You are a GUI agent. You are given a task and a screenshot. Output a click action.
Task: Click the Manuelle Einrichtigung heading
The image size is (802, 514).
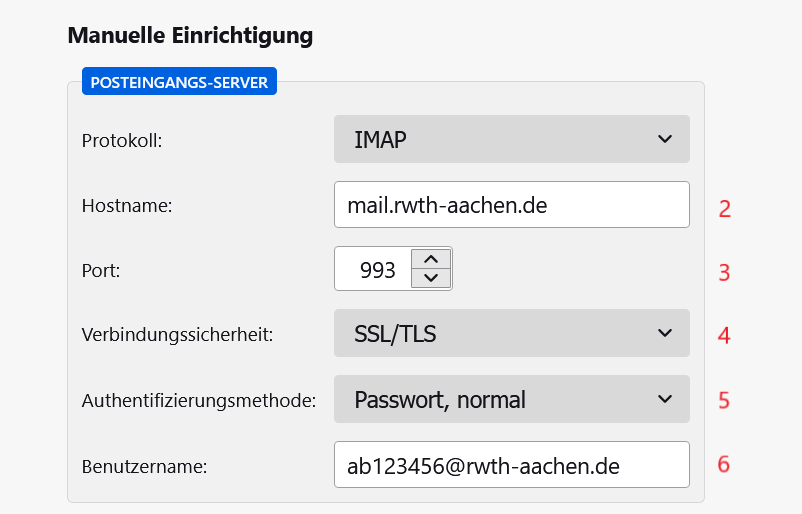[190, 36]
